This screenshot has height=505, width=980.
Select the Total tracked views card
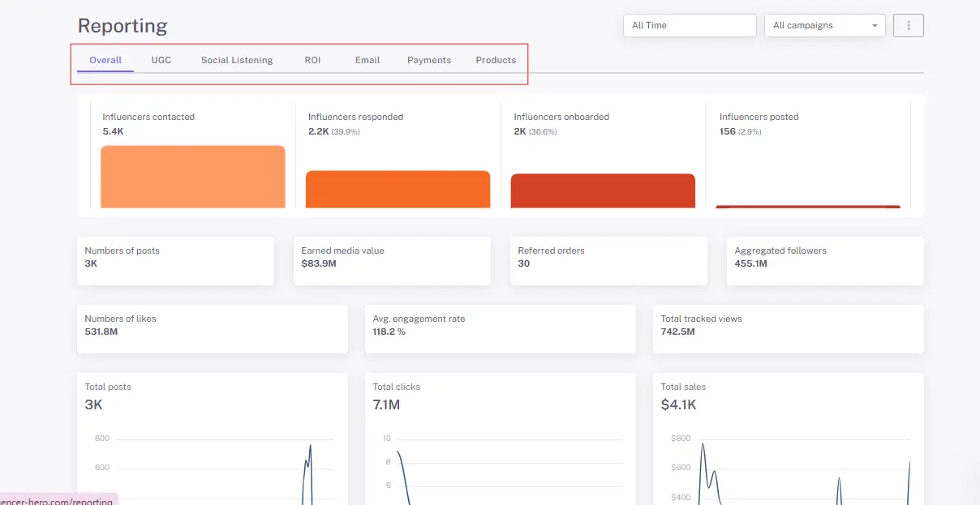(789, 329)
